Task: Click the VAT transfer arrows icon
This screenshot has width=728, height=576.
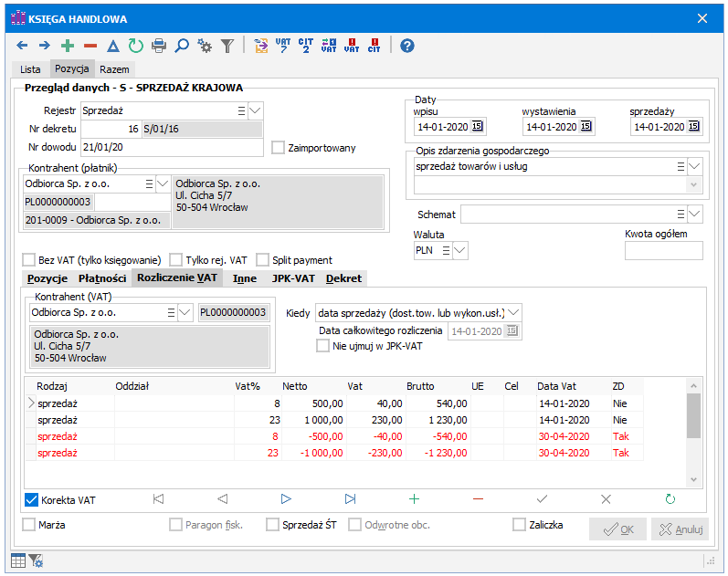Action: (x=329, y=46)
